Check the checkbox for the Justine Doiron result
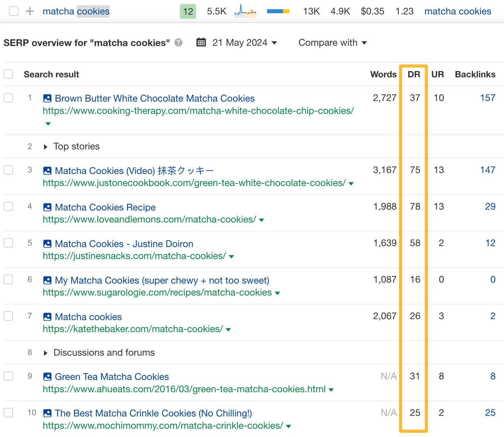The width and height of the screenshot is (504, 437). [8, 243]
